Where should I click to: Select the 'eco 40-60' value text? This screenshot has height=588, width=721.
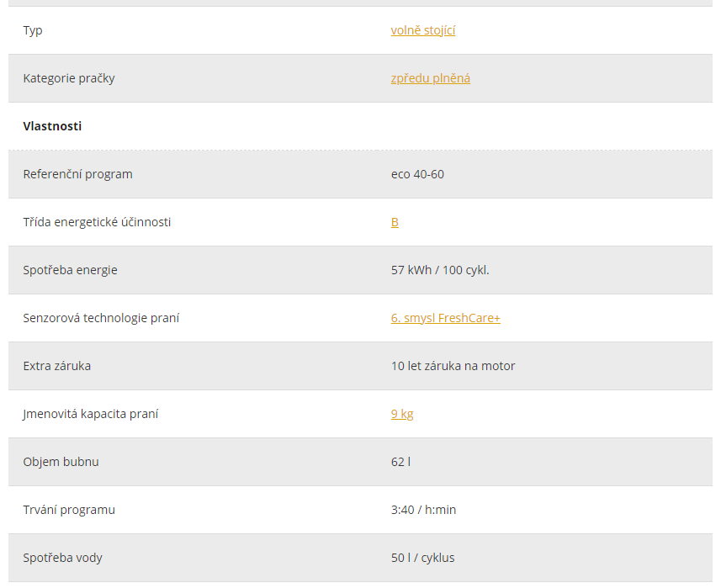coord(417,174)
